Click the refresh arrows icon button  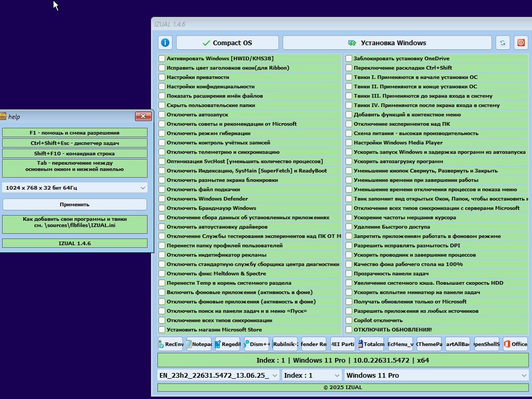(502, 43)
